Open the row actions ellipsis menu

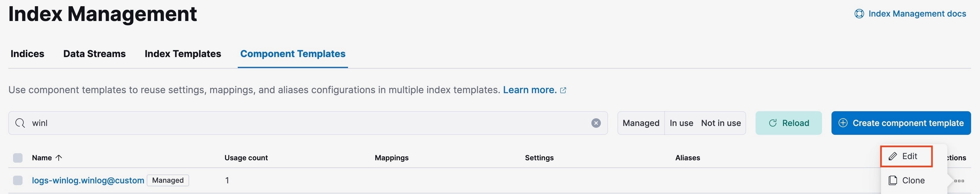point(959,181)
